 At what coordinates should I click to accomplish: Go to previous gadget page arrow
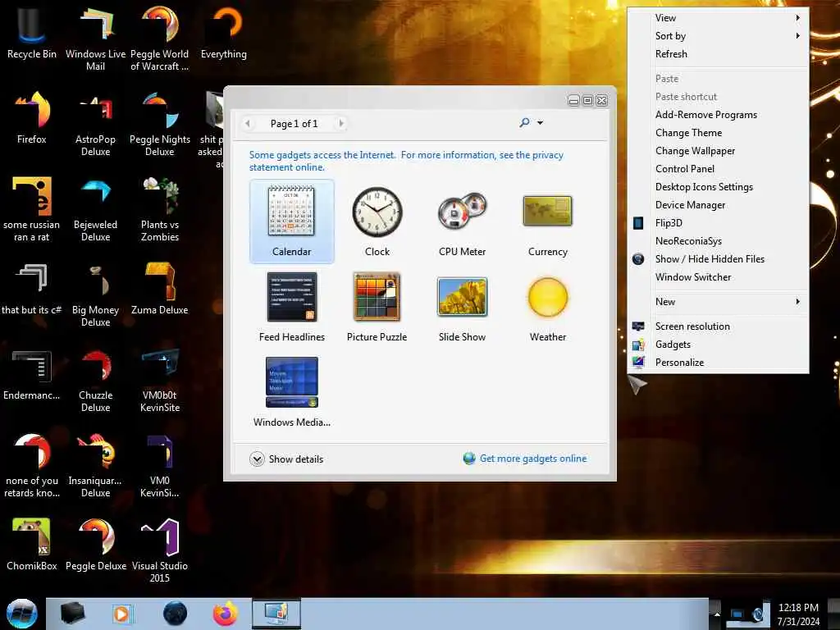coord(247,123)
